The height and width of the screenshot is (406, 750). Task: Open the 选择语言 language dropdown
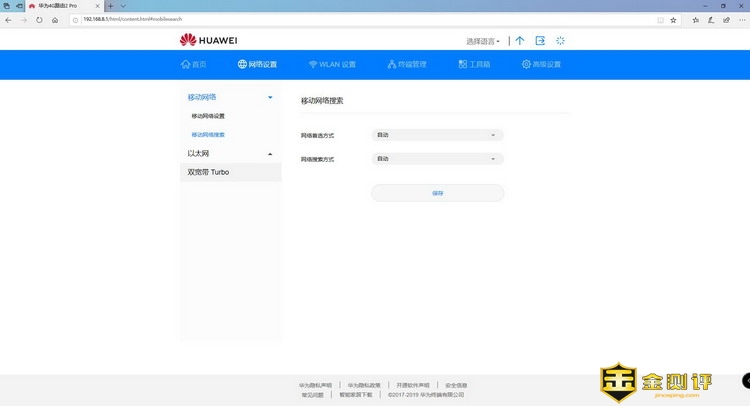click(483, 41)
